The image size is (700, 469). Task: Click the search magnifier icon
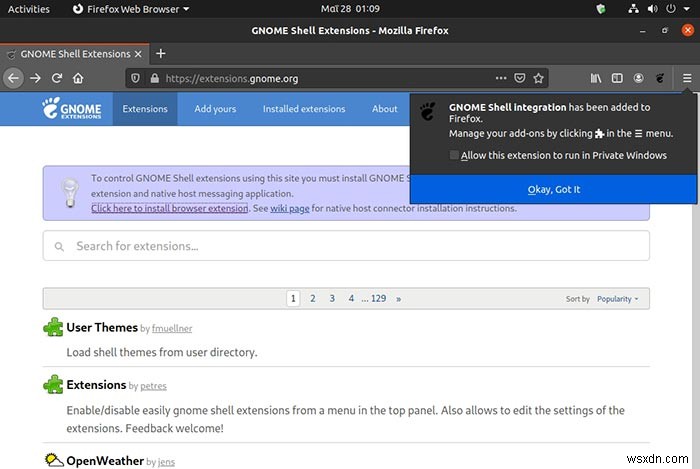[x=59, y=246]
